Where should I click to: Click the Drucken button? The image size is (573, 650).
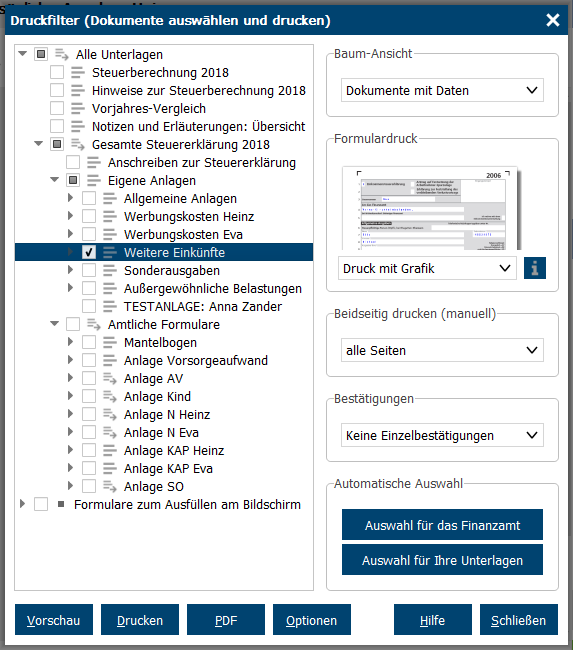140,620
